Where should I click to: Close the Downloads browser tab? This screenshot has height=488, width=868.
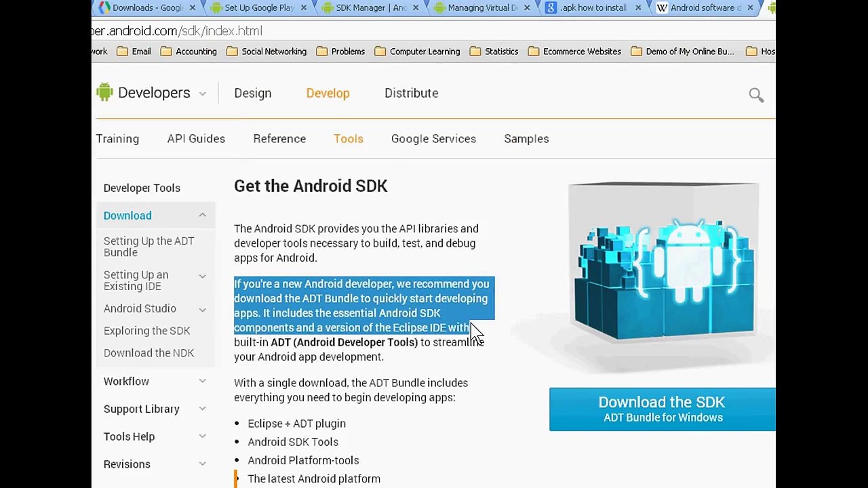coord(193,7)
